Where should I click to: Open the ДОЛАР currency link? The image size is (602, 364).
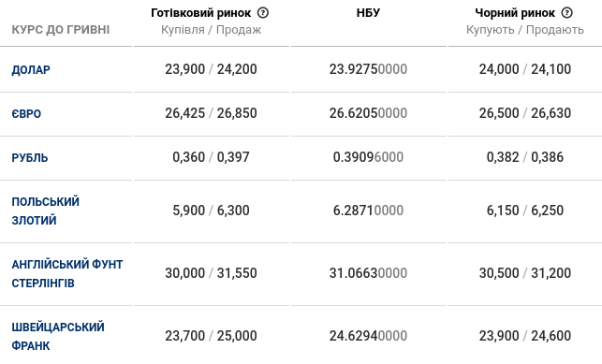click(31, 70)
